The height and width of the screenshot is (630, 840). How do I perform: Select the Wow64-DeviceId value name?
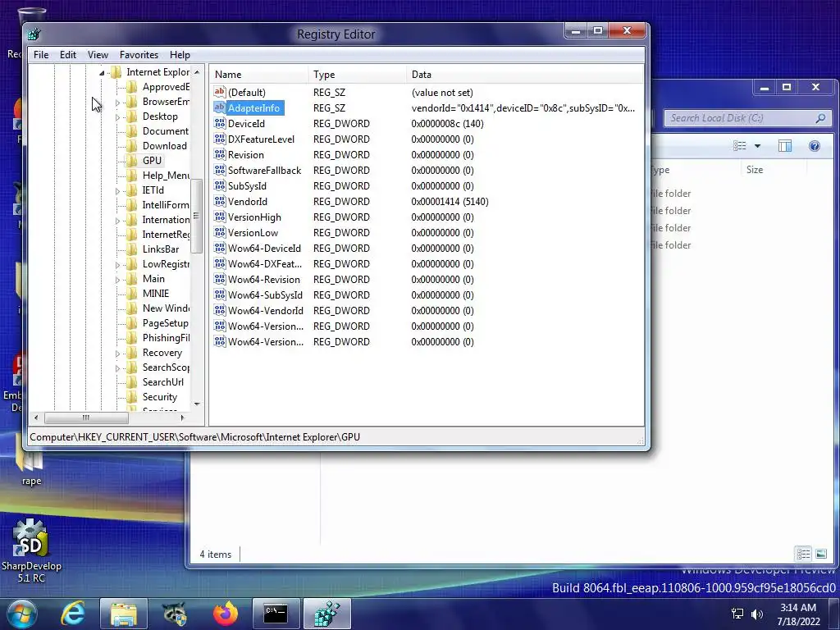[x=264, y=248]
